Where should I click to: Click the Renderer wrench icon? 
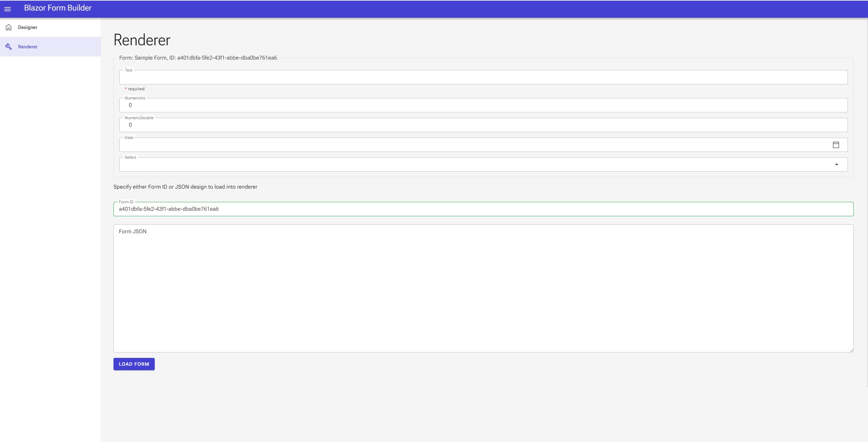(x=9, y=47)
